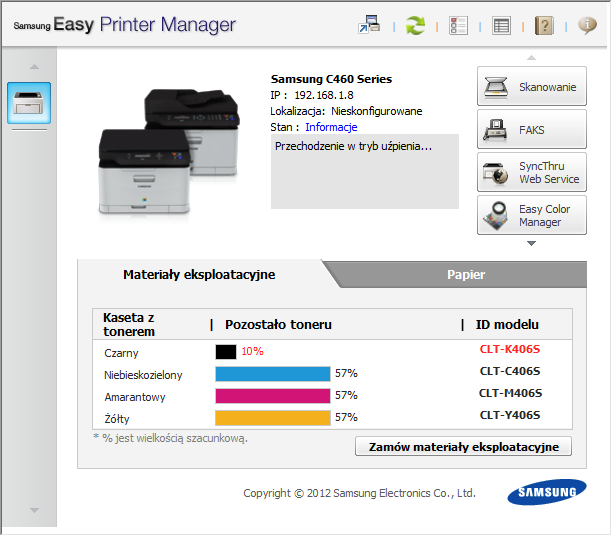This screenshot has height=536, width=612.
Task: Click the CLT-K406S model ID
Action: click(x=510, y=349)
